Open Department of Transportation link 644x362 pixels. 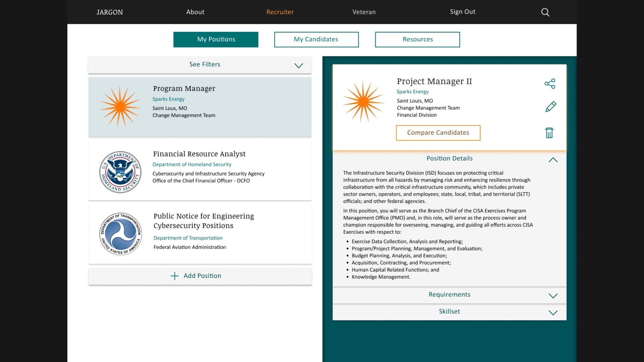[x=188, y=238]
